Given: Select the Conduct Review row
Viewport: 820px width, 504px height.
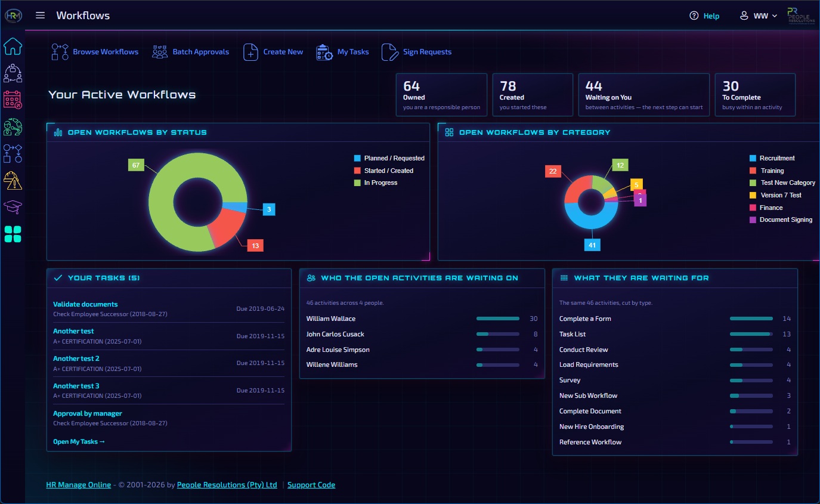Looking at the screenshot, I should coord(675,350).
